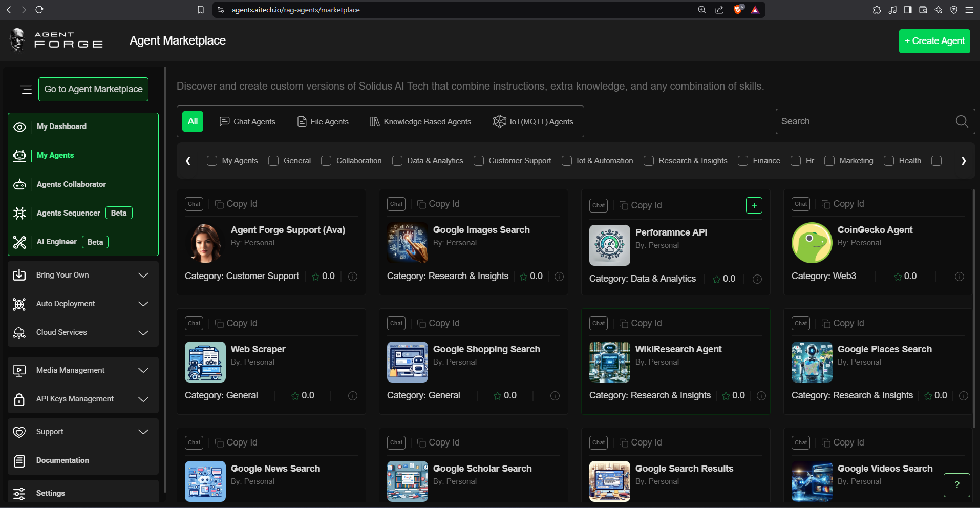980x508 pixels.
Task: Toggle the sidebar hamburger menu icon
Action: 26,90
